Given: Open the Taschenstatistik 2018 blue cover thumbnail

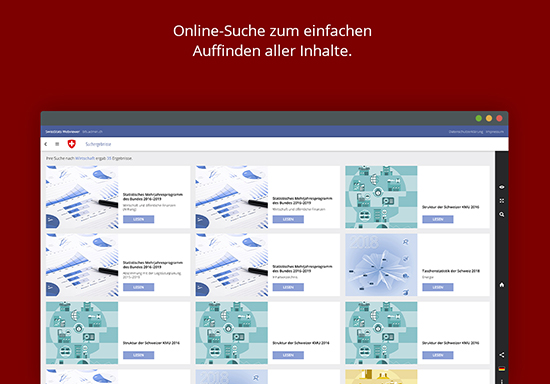Looking at the screenshot, I should click(381, 265).
